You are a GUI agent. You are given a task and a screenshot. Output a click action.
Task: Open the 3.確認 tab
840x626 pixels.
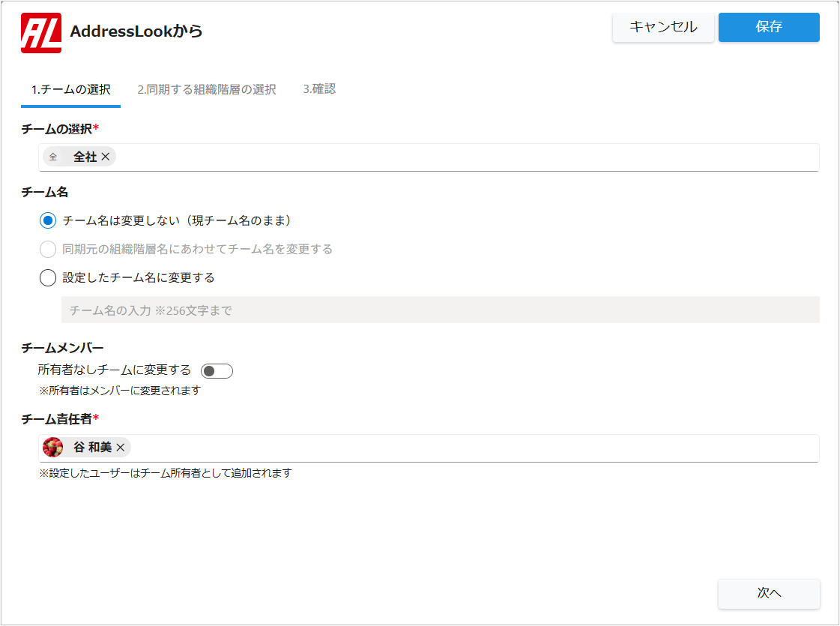point(319,89)
